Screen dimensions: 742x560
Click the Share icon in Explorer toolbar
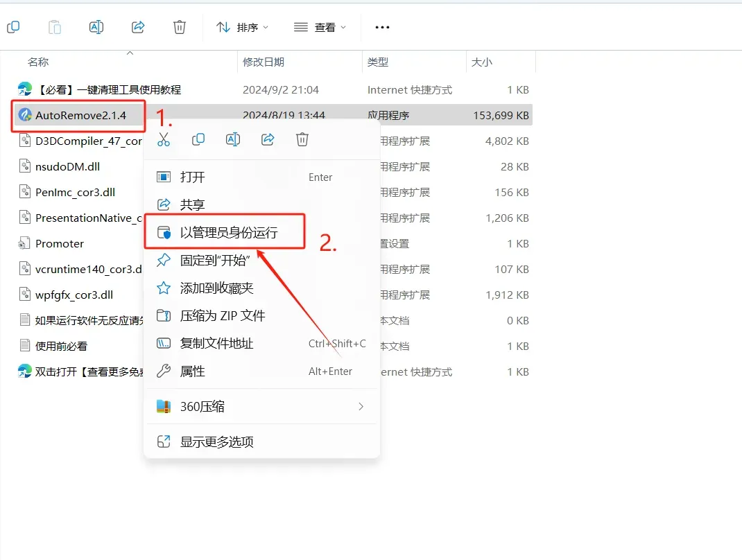(x=138, y=28)
